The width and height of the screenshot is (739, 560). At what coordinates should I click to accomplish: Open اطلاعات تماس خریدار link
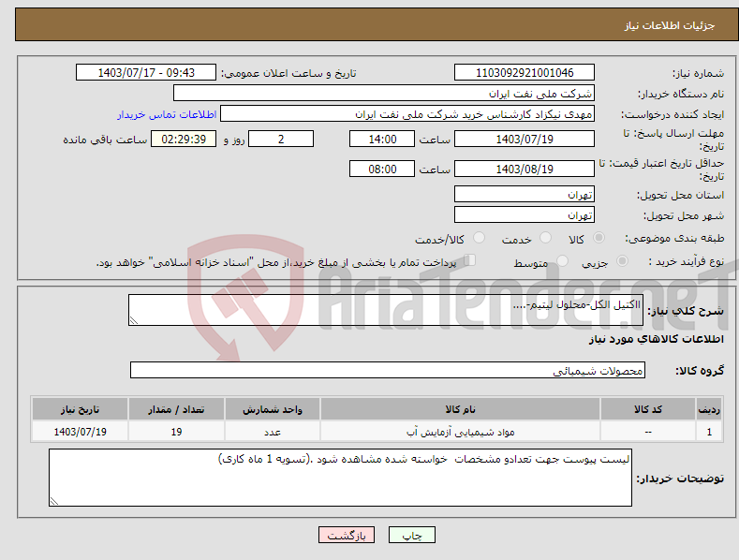click(x=167, y=114)
